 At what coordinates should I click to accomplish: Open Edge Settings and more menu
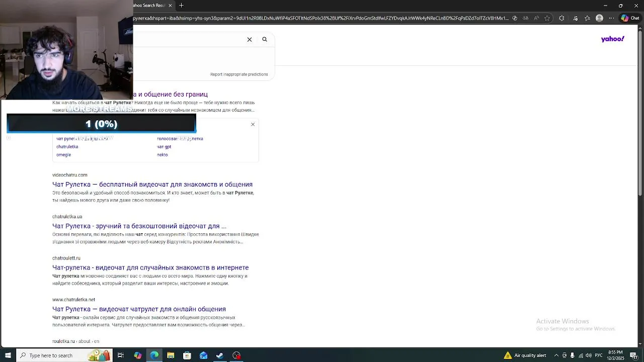[x=611, y=18]
